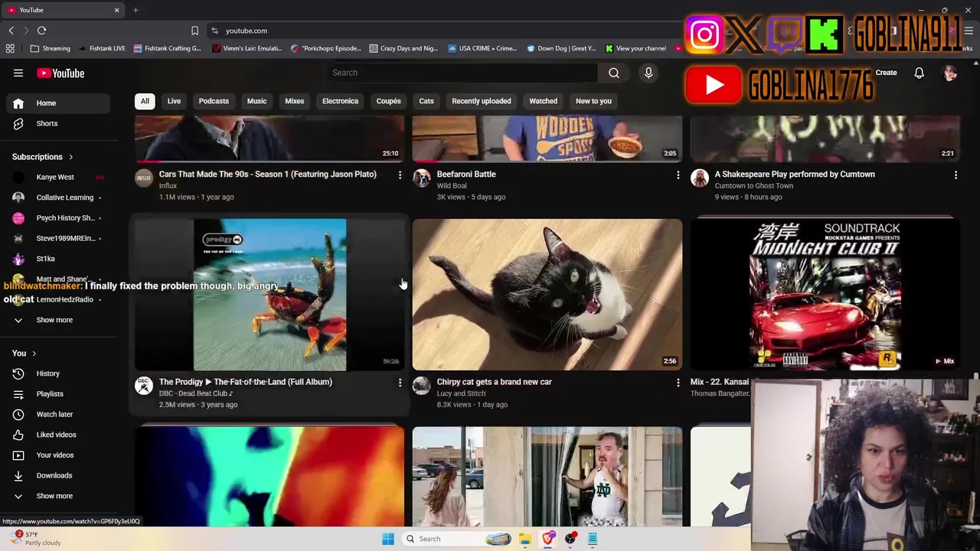Open Collative Learning subscription
Screen dimensions: 980x551
click(x=59, y=197)
